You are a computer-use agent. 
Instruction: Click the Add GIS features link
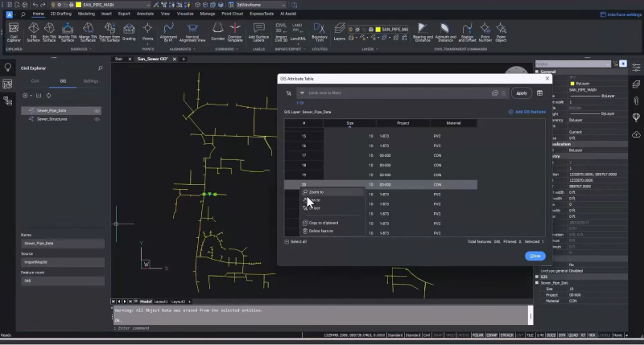(527, 112)
